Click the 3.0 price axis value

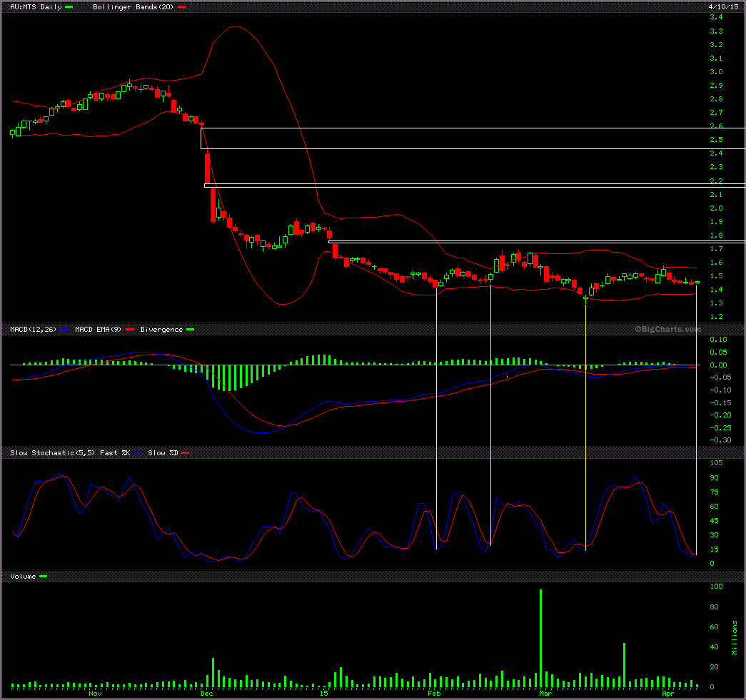pos(716,72)
